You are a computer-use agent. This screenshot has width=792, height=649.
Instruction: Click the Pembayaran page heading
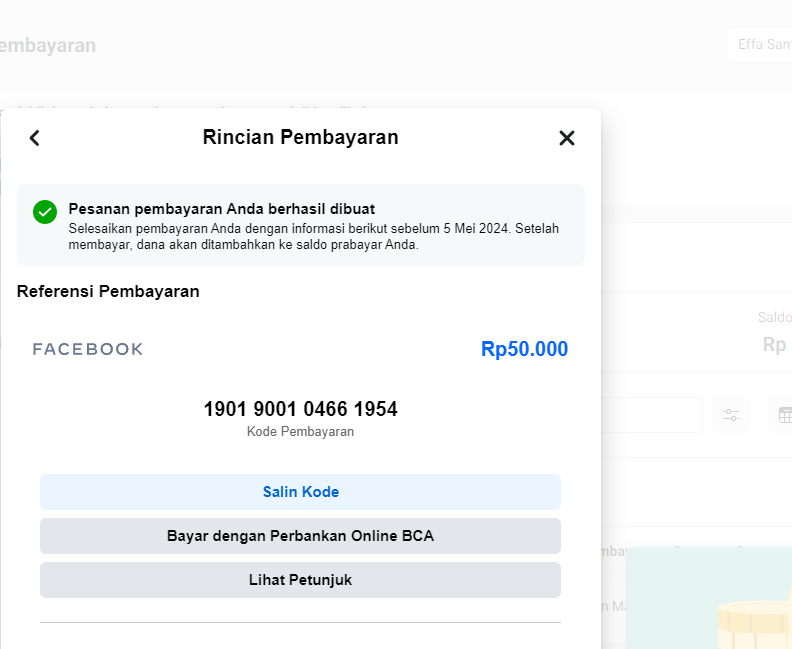[47, 45]
